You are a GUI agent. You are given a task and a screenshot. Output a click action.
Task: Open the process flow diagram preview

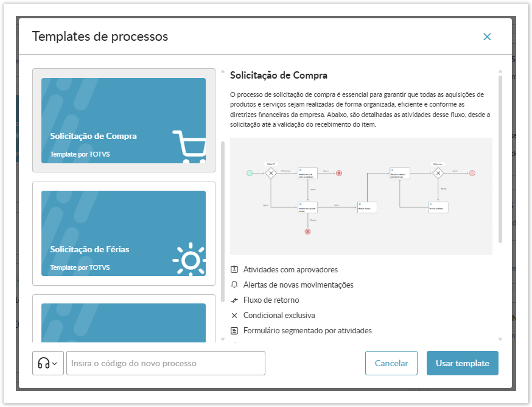tap(361, 196)
